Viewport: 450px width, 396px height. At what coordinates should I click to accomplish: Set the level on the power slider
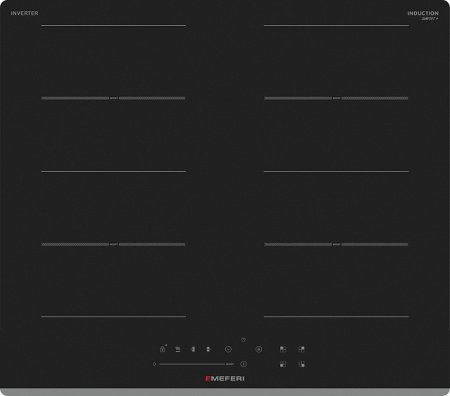(x=192, y=364)
